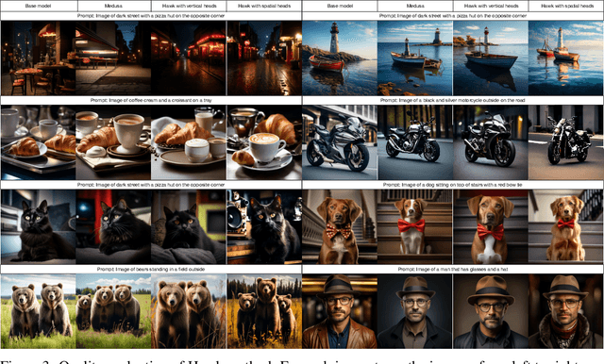The height and width of the screenshot is (364, 604).
Task: Open the Medusa dark street storefront image
Action: [x=113, y=58]
